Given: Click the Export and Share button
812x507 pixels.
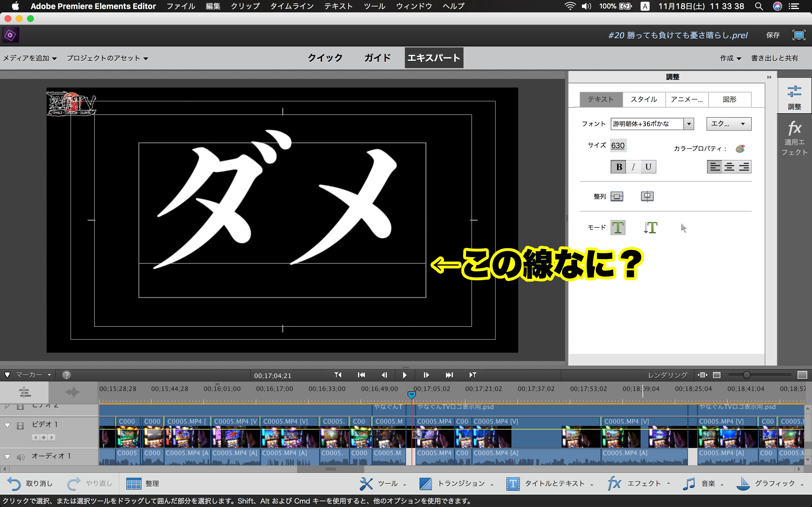Looking at the screenshot, I should [x=774, y=58].
